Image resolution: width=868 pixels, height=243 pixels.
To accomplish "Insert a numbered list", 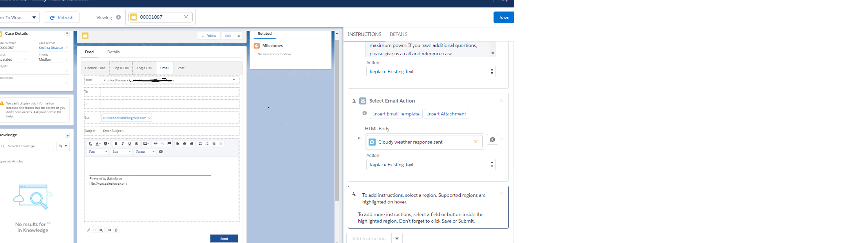I will pyautogui.click(x=207, y=144).
